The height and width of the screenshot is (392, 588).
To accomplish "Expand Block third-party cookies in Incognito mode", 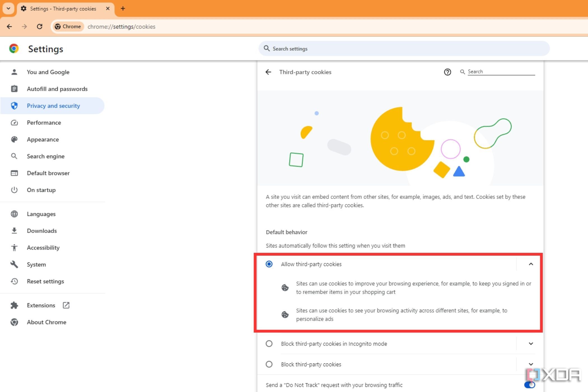I will click(x=531, y=344).
